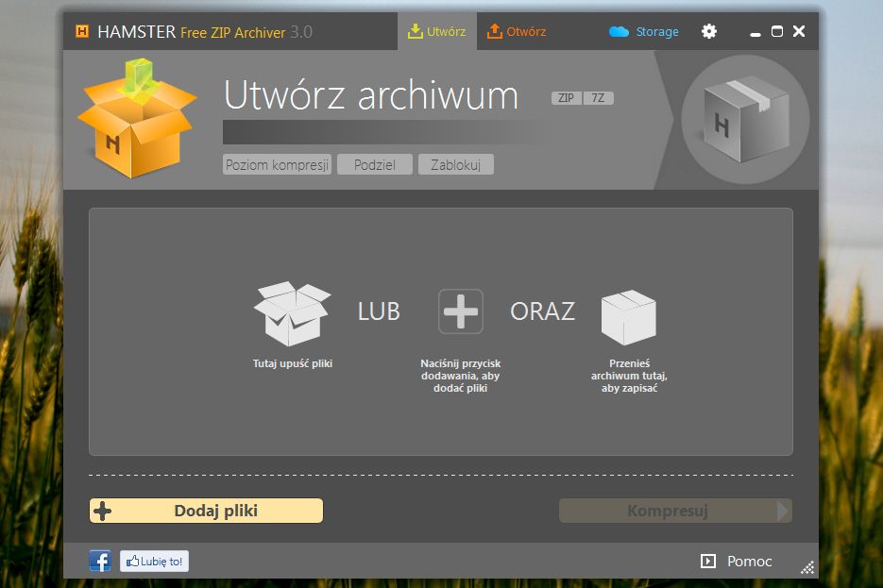
Task: Select ZIP as the archive format
Action: [x=565, y=96]
